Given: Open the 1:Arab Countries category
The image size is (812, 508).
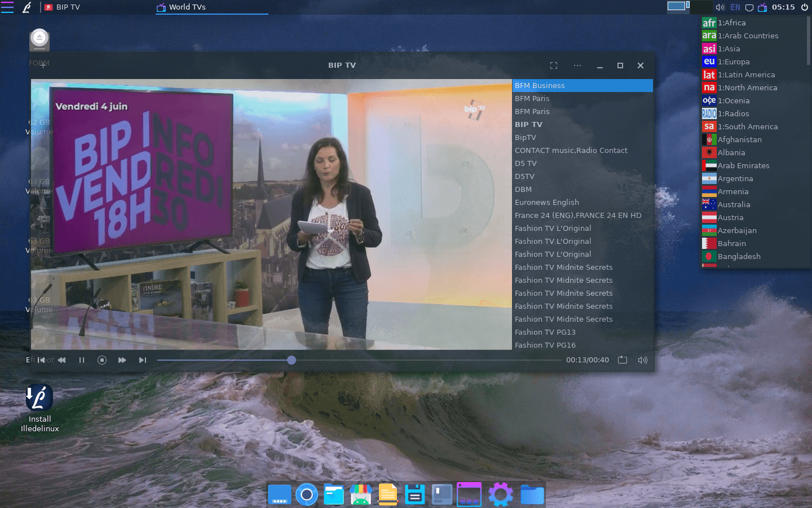Looking at the screenshot, I should click(x=754, y=36).
